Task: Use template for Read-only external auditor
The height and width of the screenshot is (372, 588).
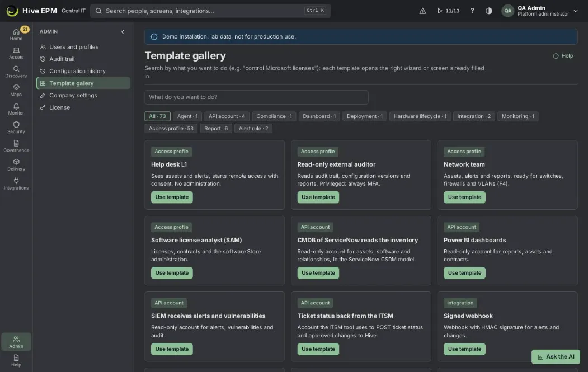Action: coord(318,197)
